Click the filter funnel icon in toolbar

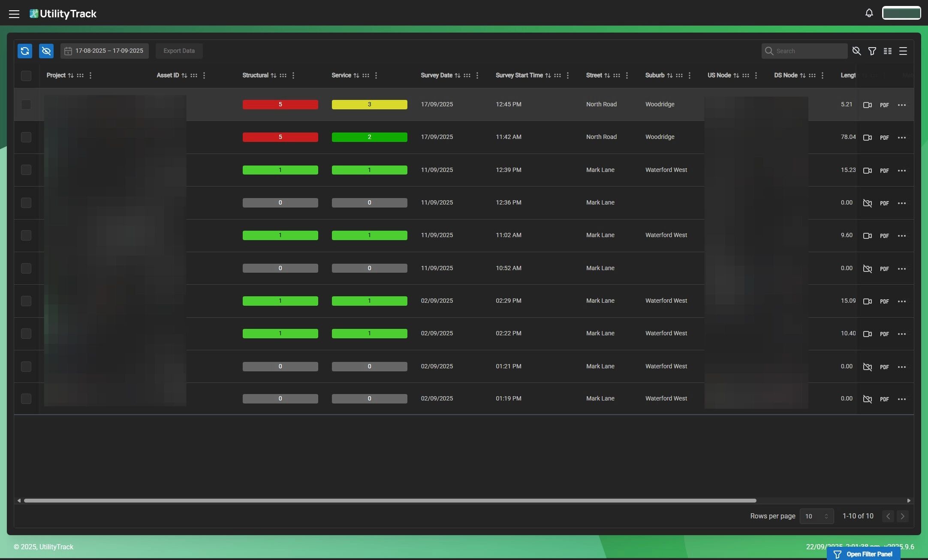click(x=872, y=51)
